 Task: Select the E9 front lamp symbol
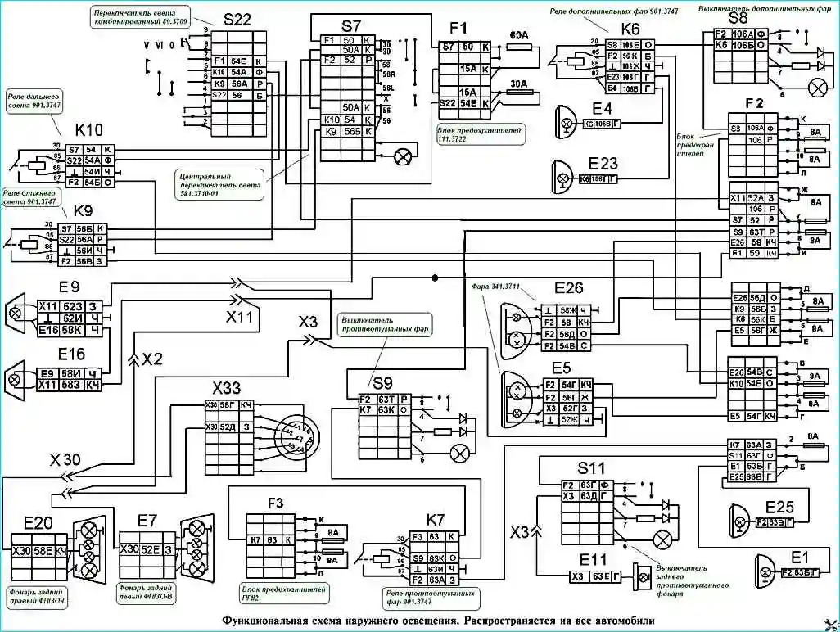[x=19, y=317]
